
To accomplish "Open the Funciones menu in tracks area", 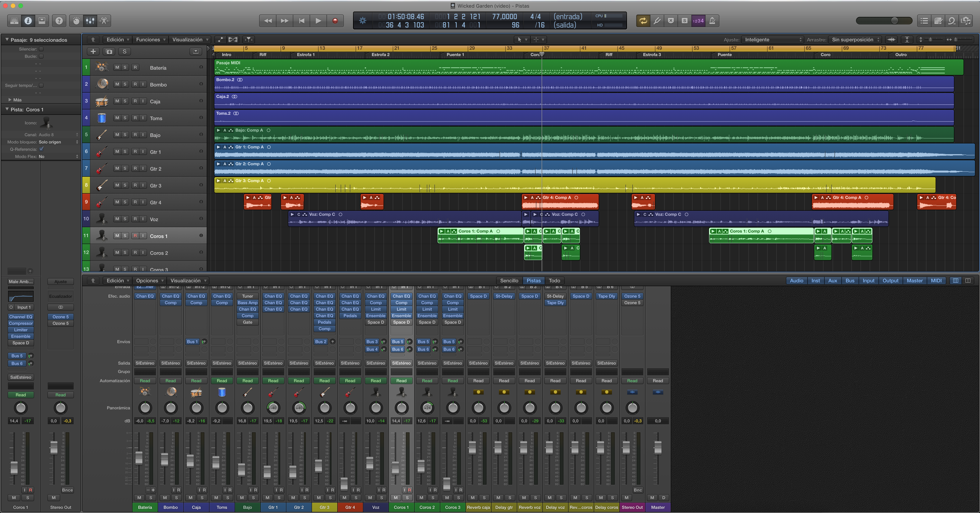I will pyautogui.click(x=150, y=40).
